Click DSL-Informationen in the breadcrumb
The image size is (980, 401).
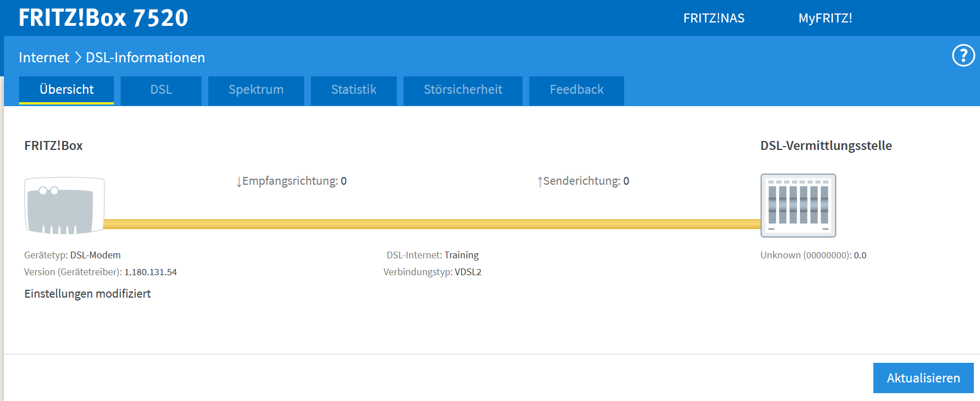pyautogui.click(x=145, y=57)
